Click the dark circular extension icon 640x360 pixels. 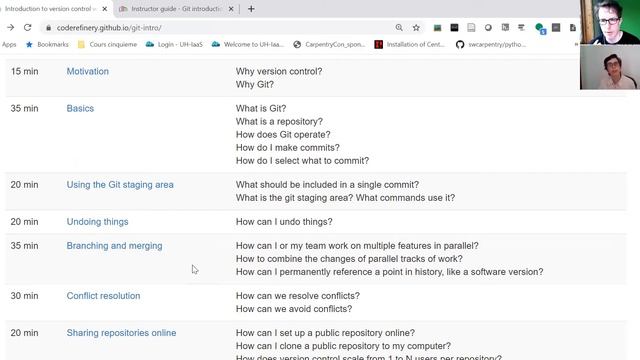[488, 28]
